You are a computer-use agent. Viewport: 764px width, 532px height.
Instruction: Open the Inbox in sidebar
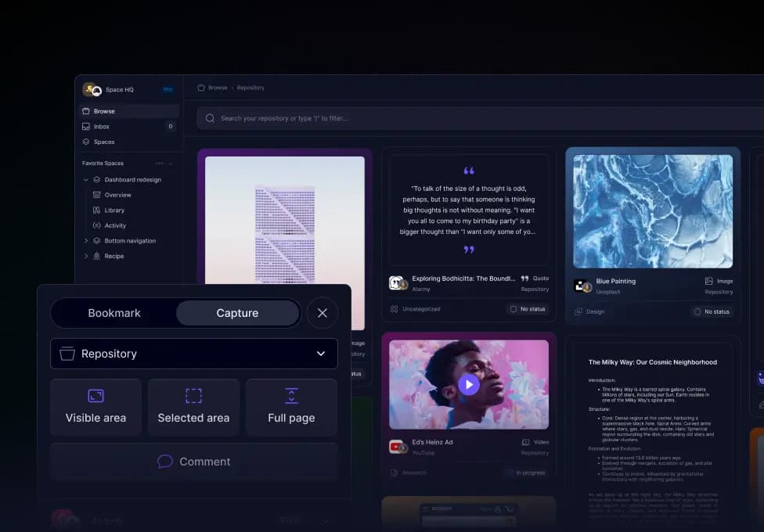pyautogui.click(x=128, y=126)
